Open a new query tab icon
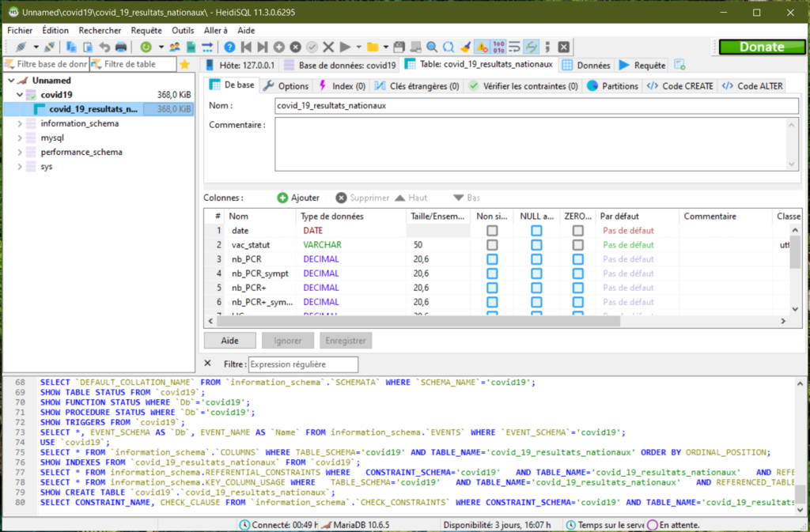The image size is (810, 532). (679, 65)
